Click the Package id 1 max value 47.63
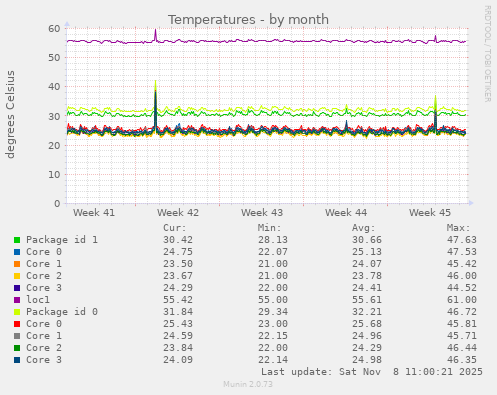Image resolution: width=497 pixels, height=395 pixels. tap(462, 240)
